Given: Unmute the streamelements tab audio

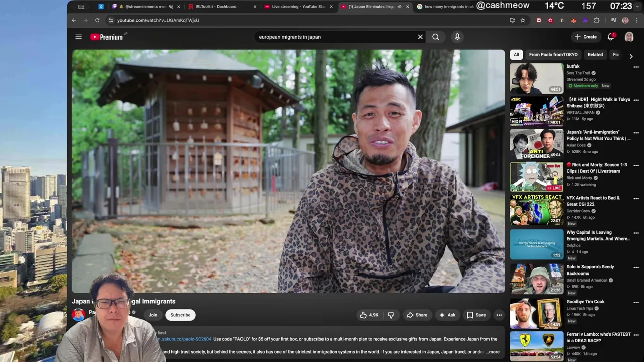Looking at the screenshot, I should pyautogui.click(x=171, y=7).
